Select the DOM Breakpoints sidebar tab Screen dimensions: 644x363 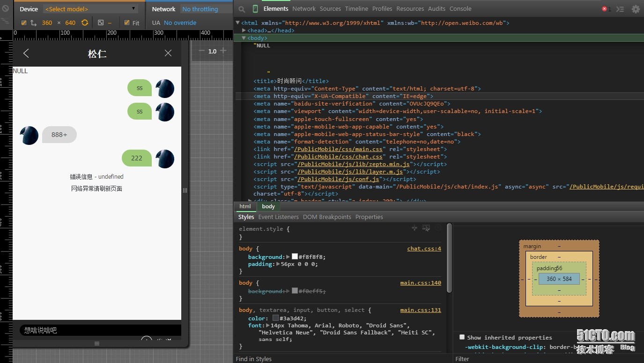click(x=327, y=217)
